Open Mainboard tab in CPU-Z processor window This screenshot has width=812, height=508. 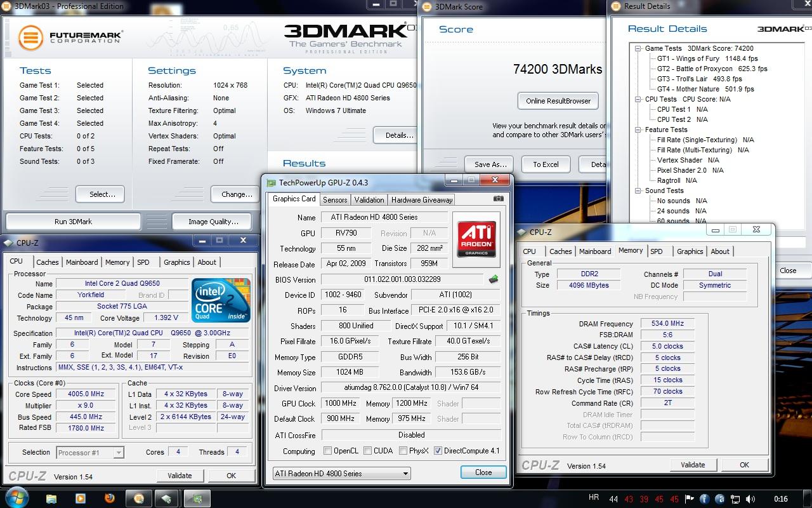pyautogui.click(x=82, y=262)
